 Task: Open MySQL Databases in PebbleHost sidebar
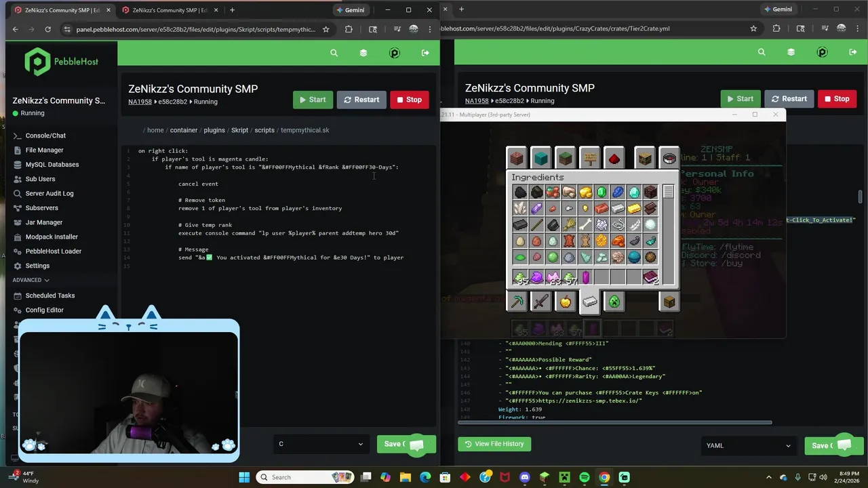(x=52, y=165)
